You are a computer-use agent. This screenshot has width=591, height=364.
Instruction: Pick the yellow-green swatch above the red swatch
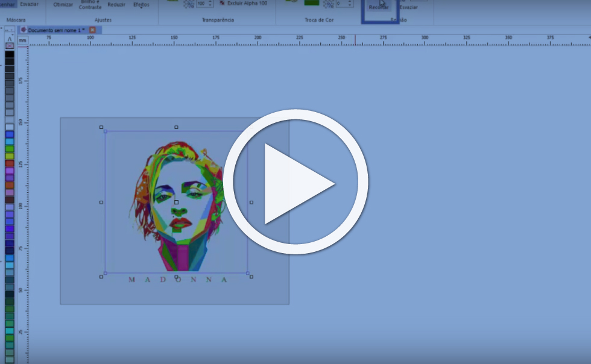click(x=10, y=156)
